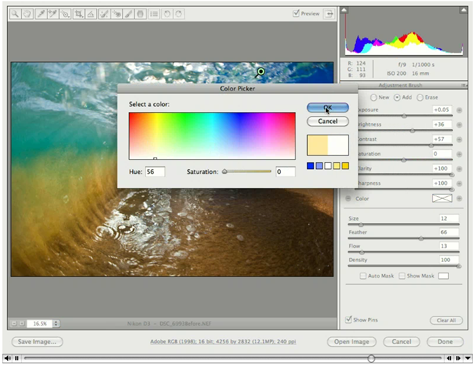The width and height of the screenshot is (474, 365).
Task: Select the Straighten tool
Action: [91, 14]
